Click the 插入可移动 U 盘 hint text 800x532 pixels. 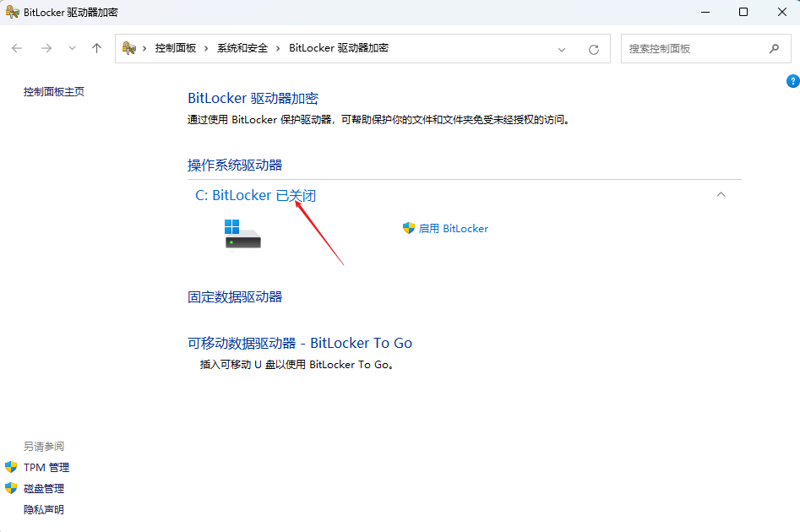[x=297, y=365]
